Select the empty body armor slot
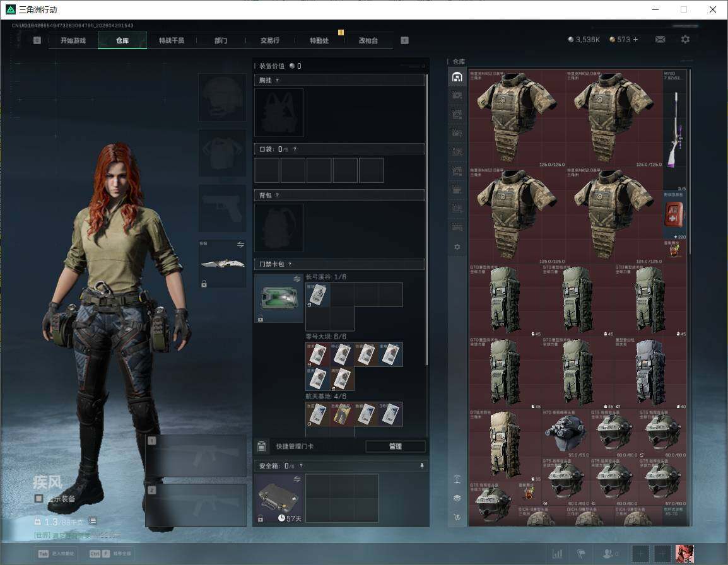This screenshot has height=565, width=728. [x=223, y=153]
